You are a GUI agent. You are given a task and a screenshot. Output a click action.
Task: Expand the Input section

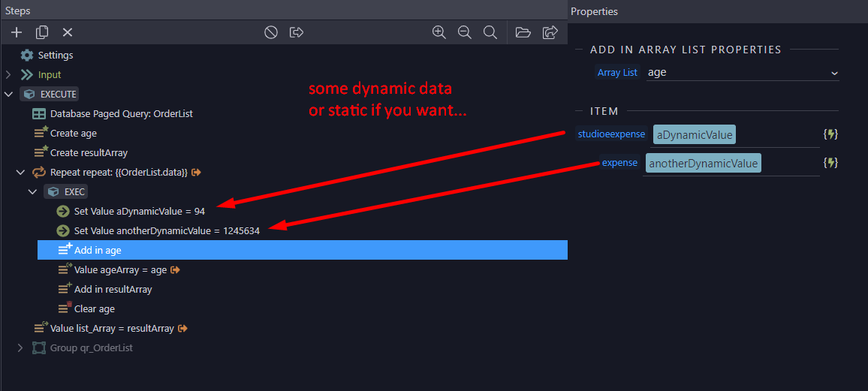coord(8,74)
